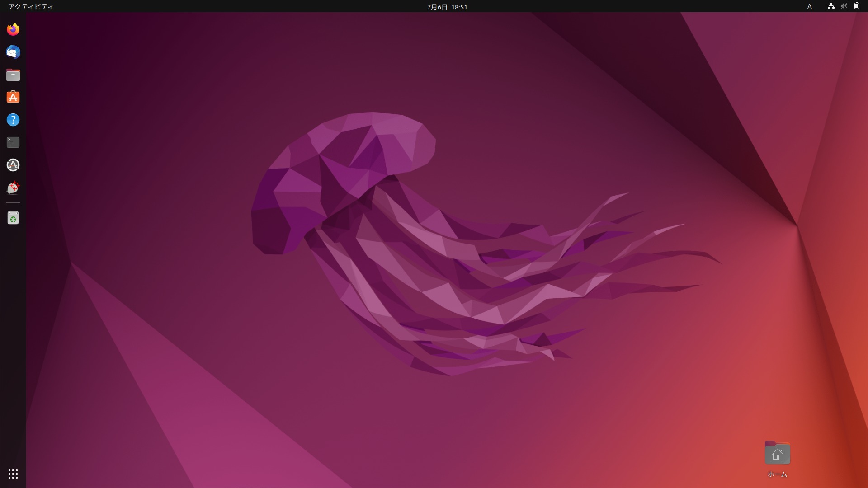Viewport: 868px width, 488px height.
Task: Select the ホーム folder on the desktop
Action: coord(777,453)
